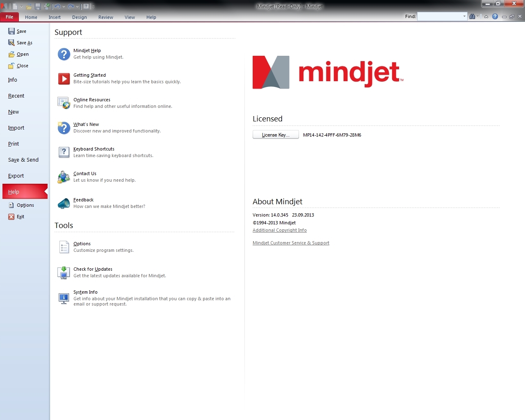Screen dimensions: 525x420
Task: Expand the Find box dropdown arrow
Action: [464, 16]
